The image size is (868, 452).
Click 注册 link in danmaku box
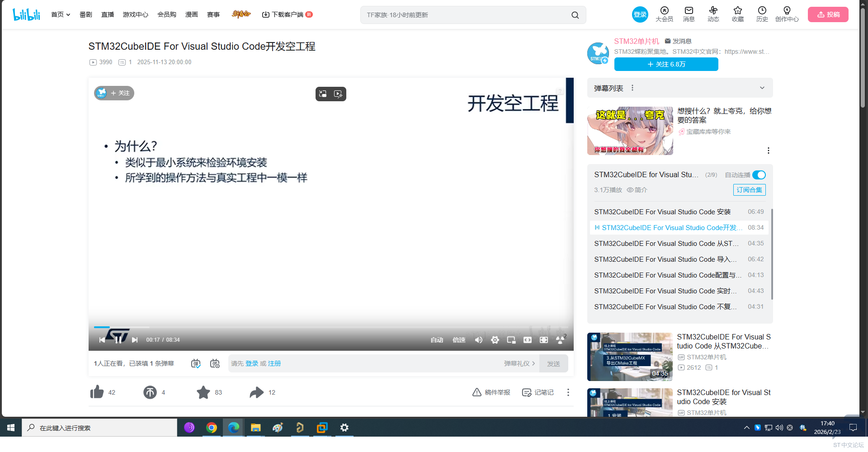274,363
